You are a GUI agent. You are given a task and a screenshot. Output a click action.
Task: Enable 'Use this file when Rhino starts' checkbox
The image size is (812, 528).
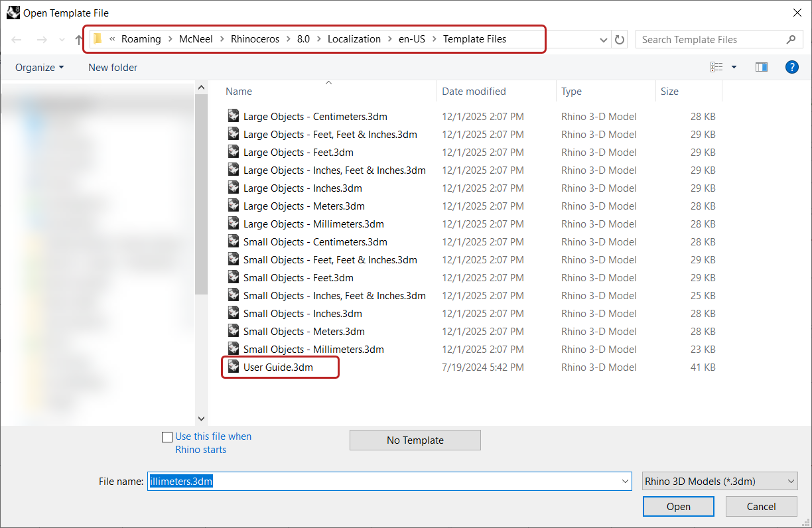coord(167,437)
